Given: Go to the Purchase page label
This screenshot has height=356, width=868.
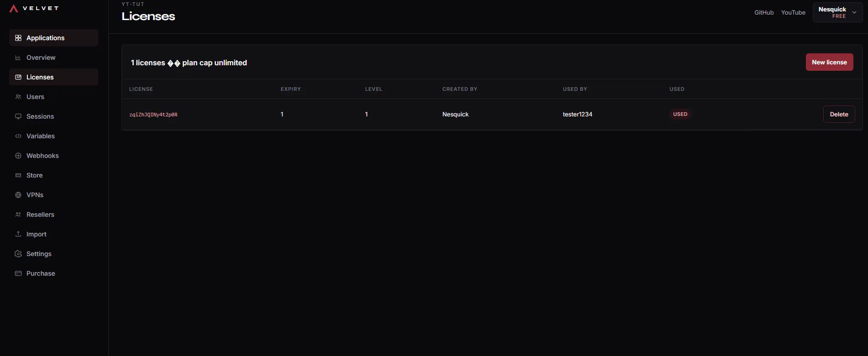Looking at the screenshot, I should (x=41, y=273).
